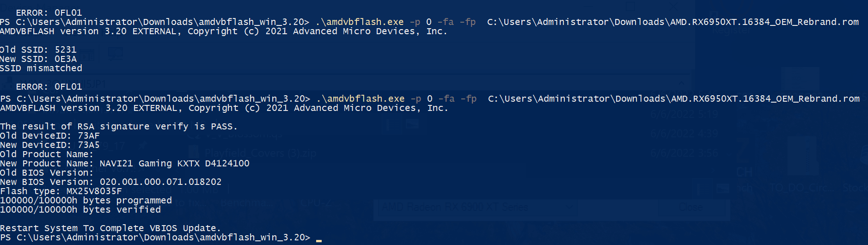The image size is (868, 245).
Task: Click the 'SSID mismatched' message
Action: pos(41,68)
